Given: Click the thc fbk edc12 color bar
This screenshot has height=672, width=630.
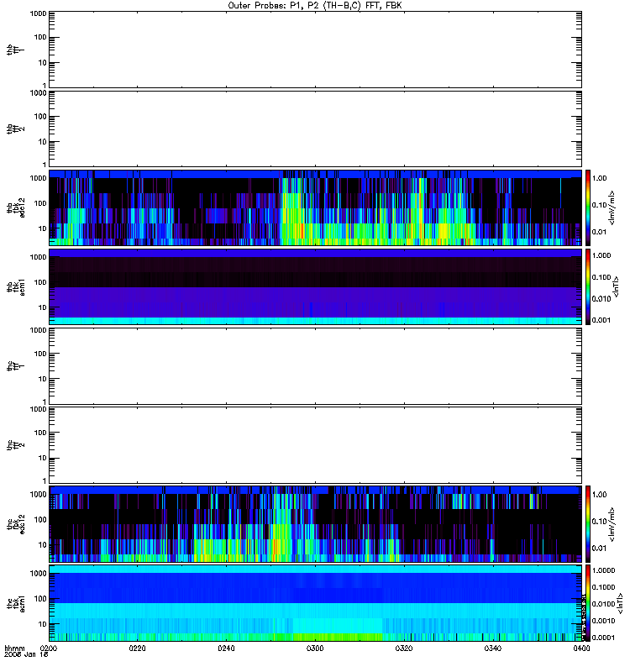Looking at the screenshot, I should [588, 524].
